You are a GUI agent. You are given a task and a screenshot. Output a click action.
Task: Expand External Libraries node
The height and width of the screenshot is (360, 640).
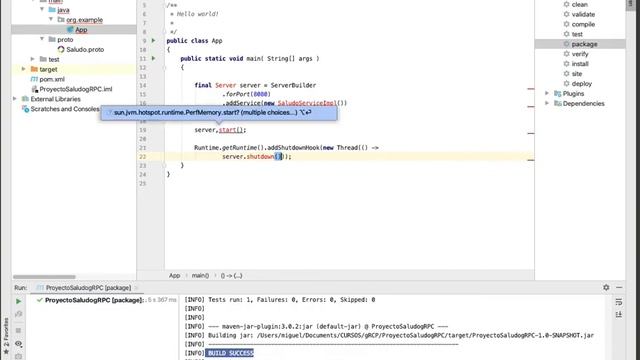pyautogui.click(x=15, y=99)
